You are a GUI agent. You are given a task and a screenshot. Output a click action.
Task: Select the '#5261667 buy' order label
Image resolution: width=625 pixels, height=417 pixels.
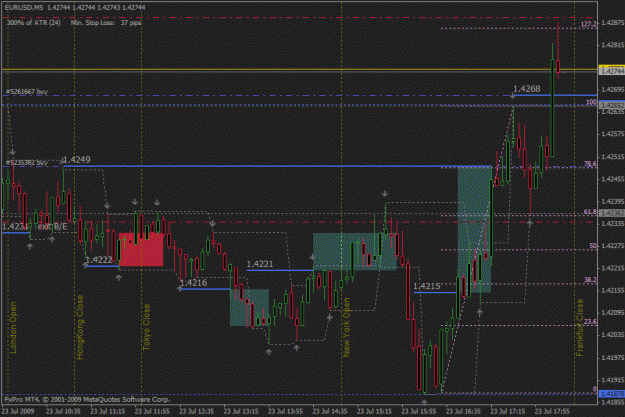[27, 92]
